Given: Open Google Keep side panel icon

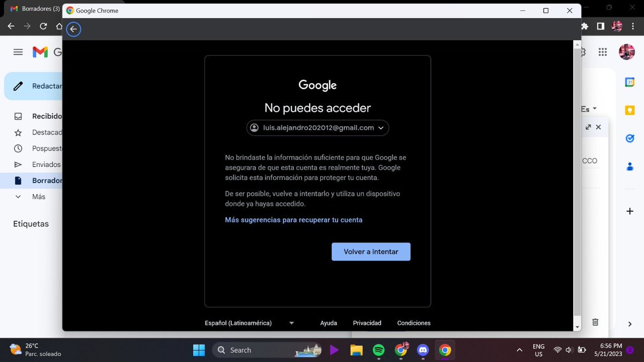Looking at the screenshot, I should click(x=630, y=110).
